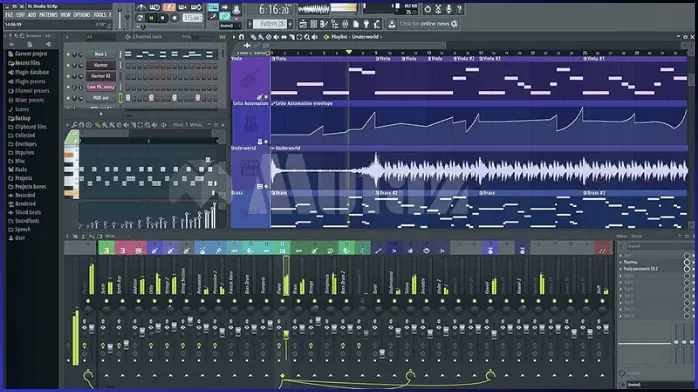The height and width of the screenshot is (392, 698).
Task: Open the OPTIONS menu
Action: [82, 15]
